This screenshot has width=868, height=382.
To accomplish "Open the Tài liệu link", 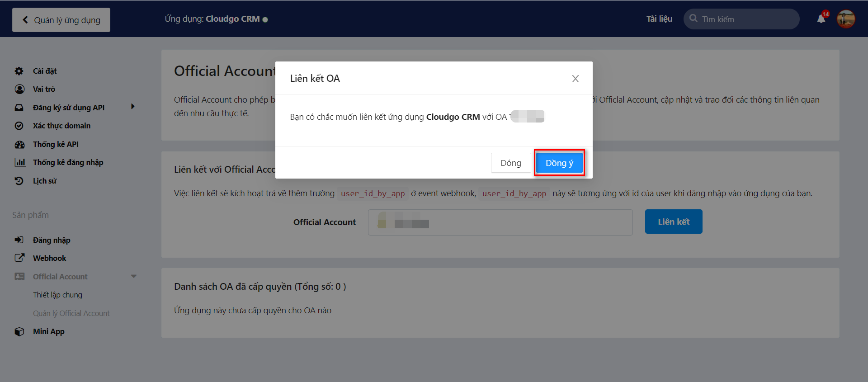I will (x=659, y=19).
